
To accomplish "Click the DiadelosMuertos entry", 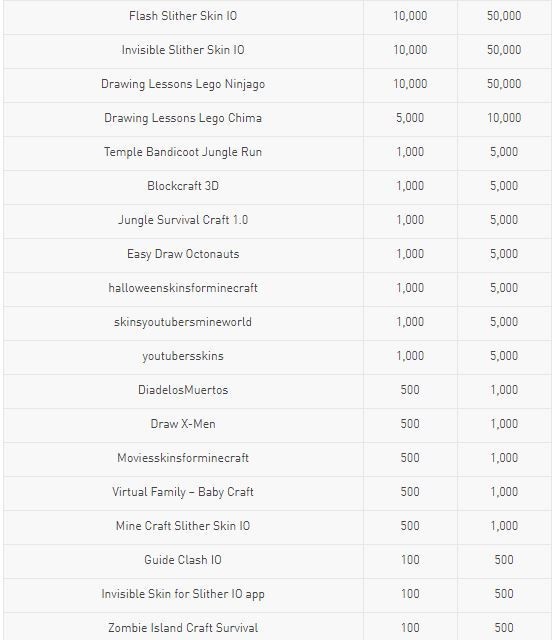I will [x=183, y=390].
